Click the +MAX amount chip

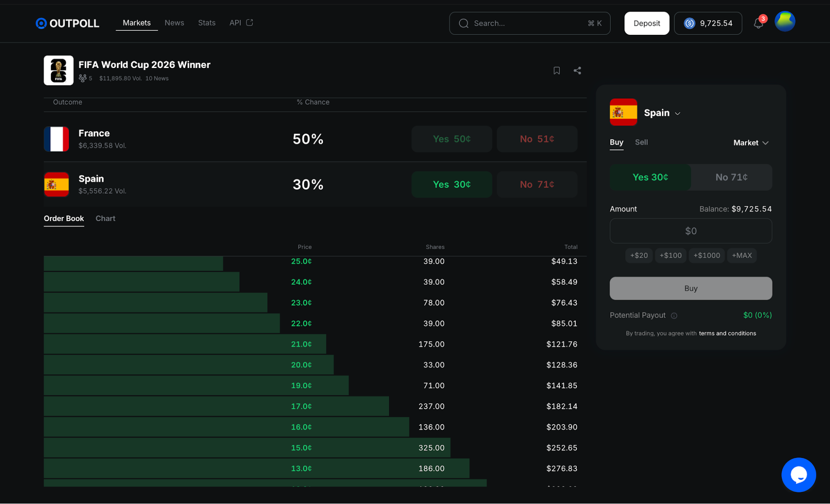[x=742, y=255]
